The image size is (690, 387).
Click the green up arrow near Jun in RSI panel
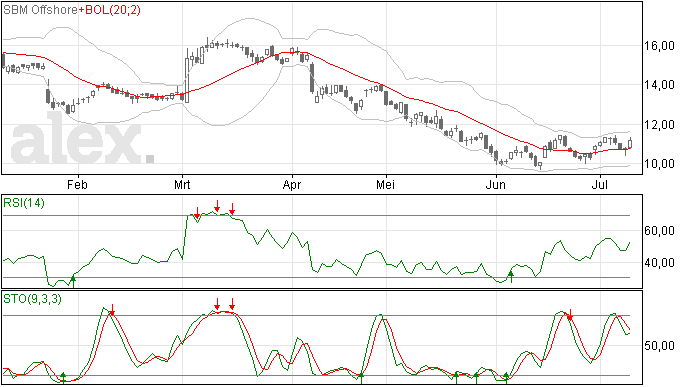click(x=511, y=277)
